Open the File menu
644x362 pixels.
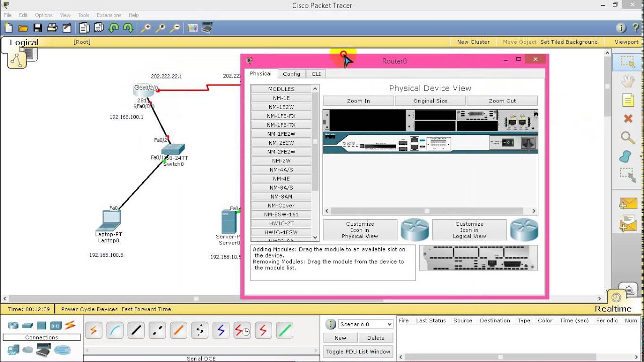click(x=8, y=15)
